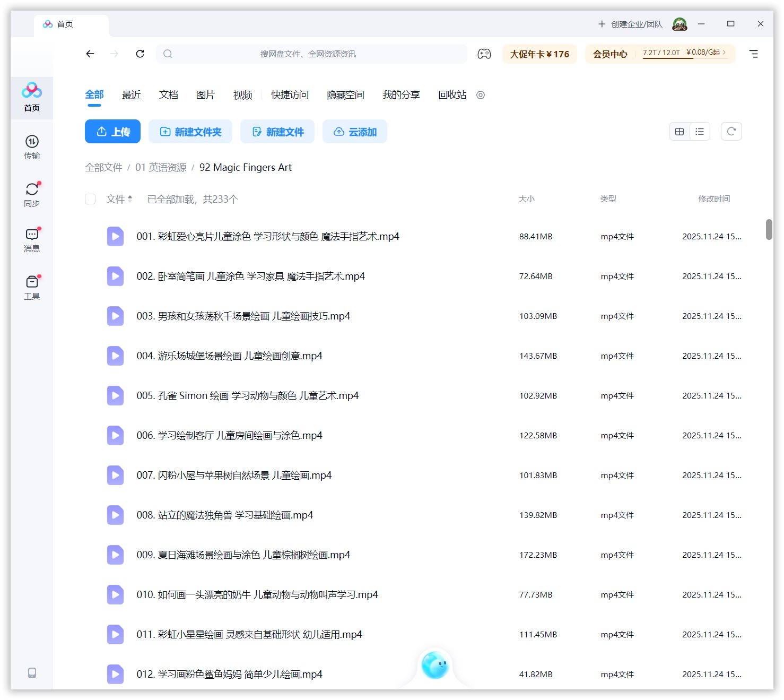This screenshot has width=784, height=700.
Task: Refresh the file list with reload icon
Action: point(731,132)
